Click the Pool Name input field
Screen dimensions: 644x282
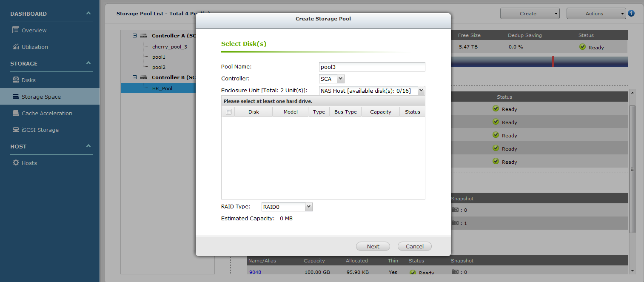click(x=372, y=67)
